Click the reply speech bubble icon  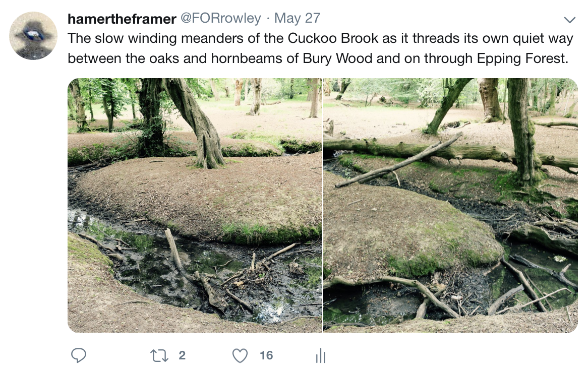coord(79,355)
